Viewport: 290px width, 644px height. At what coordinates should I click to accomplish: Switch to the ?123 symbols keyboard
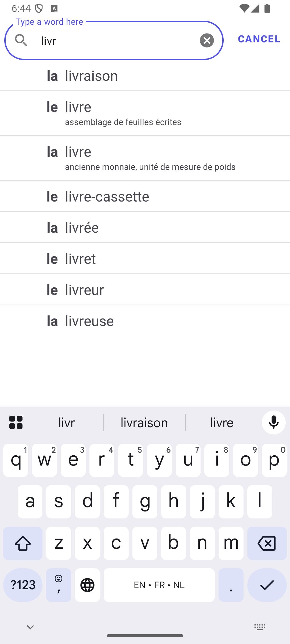23,585
